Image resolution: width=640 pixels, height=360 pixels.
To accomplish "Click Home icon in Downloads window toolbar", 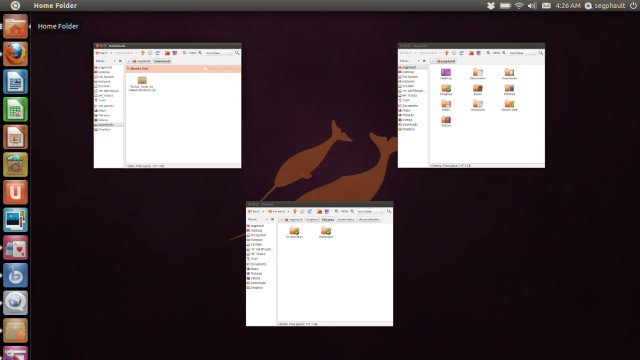I will 167,53.
